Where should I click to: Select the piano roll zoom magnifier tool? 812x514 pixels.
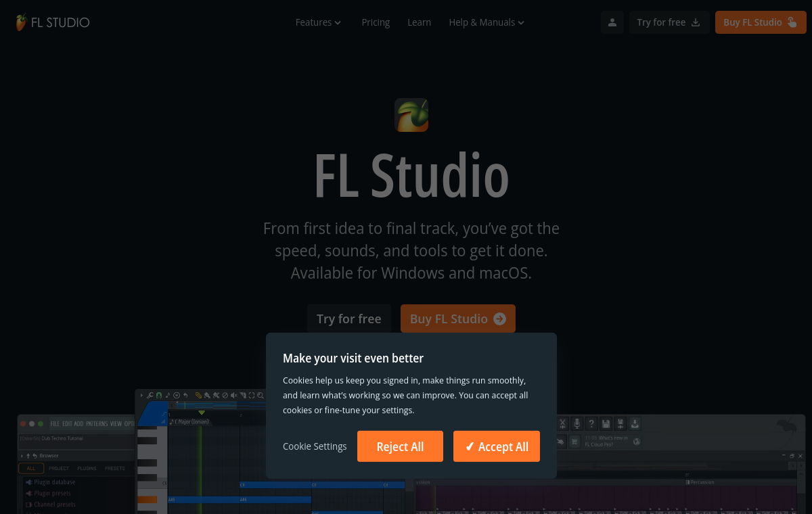261,396
